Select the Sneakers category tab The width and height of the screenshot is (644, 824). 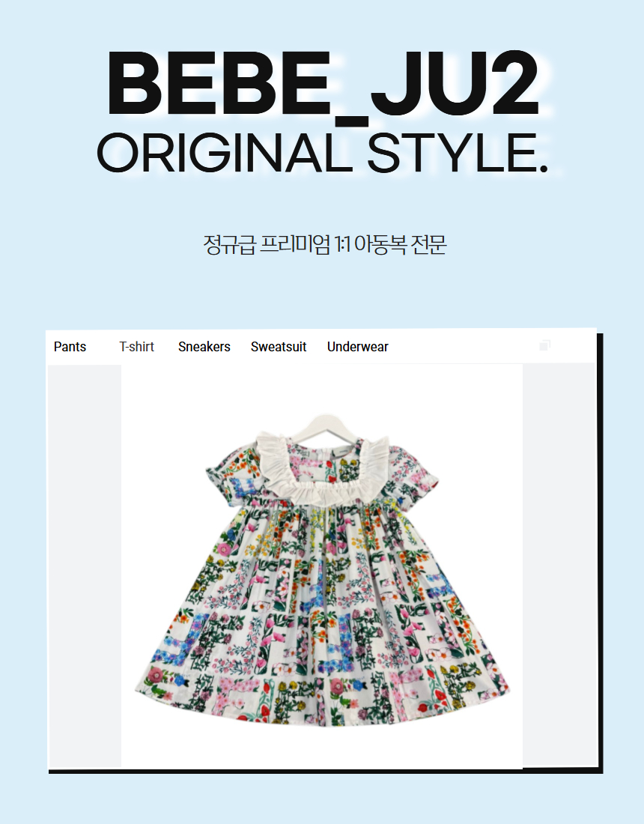pos(204,347)
